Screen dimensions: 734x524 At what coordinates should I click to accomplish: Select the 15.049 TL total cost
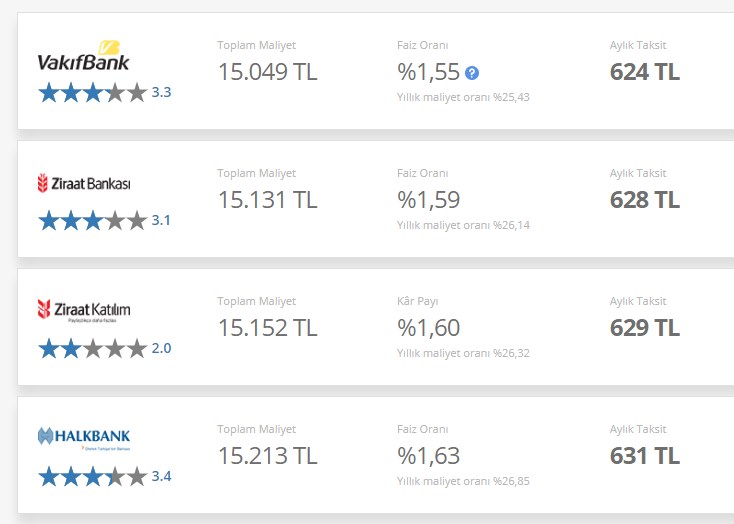pyautogui.click(x=268, y=72)
